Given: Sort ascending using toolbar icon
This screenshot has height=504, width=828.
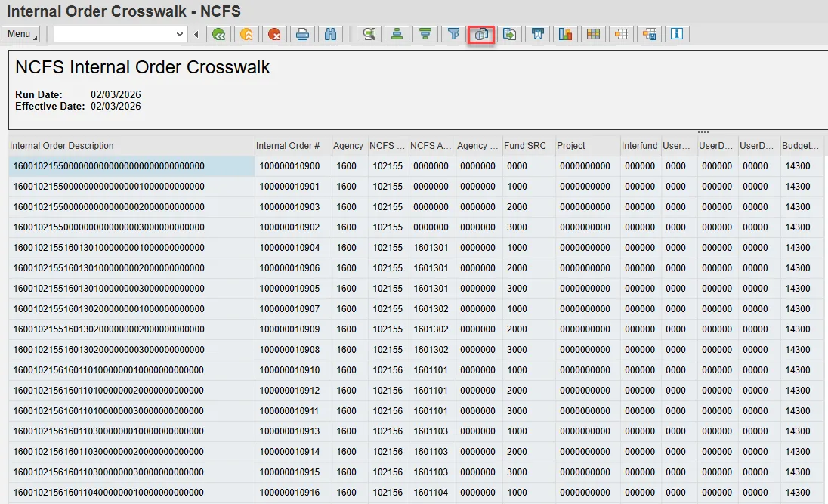Looking at the screenshot, I should point(397,34).
